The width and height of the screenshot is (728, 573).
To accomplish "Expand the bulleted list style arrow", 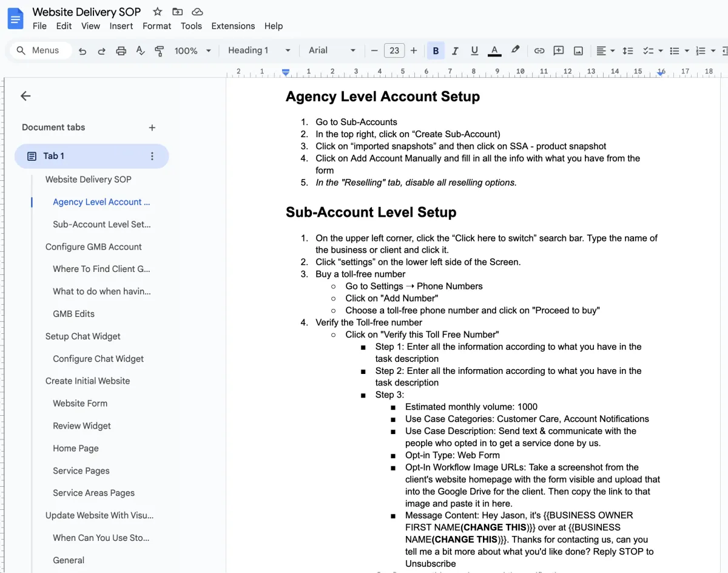I will [x=686, y=51].
